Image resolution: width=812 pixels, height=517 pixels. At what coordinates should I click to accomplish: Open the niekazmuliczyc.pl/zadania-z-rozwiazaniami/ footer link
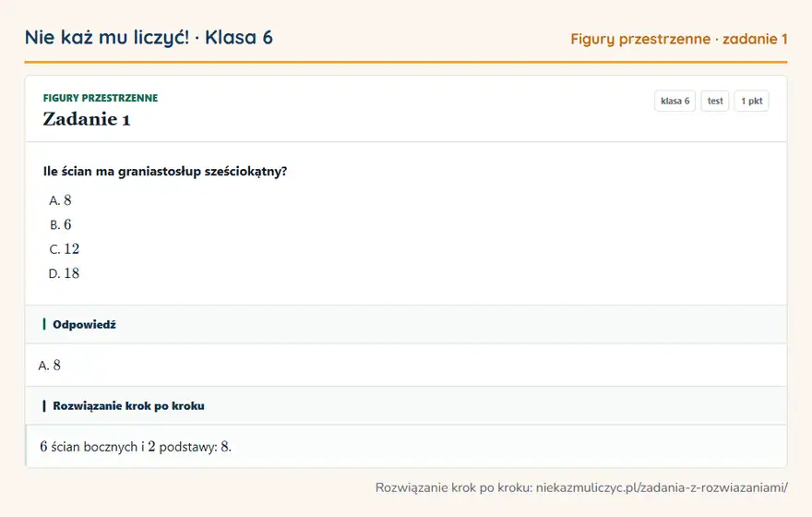click(662, 487)
